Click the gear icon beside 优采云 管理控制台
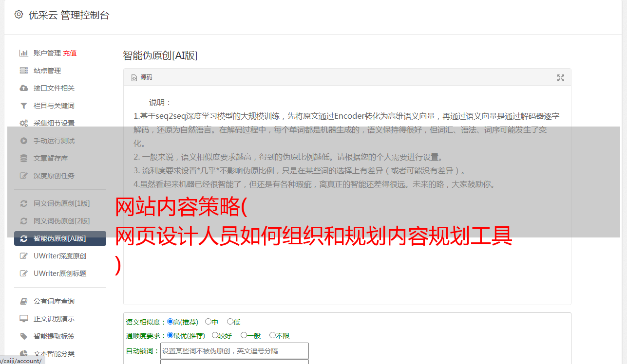The image size is (627, 364). coord(19,15)
